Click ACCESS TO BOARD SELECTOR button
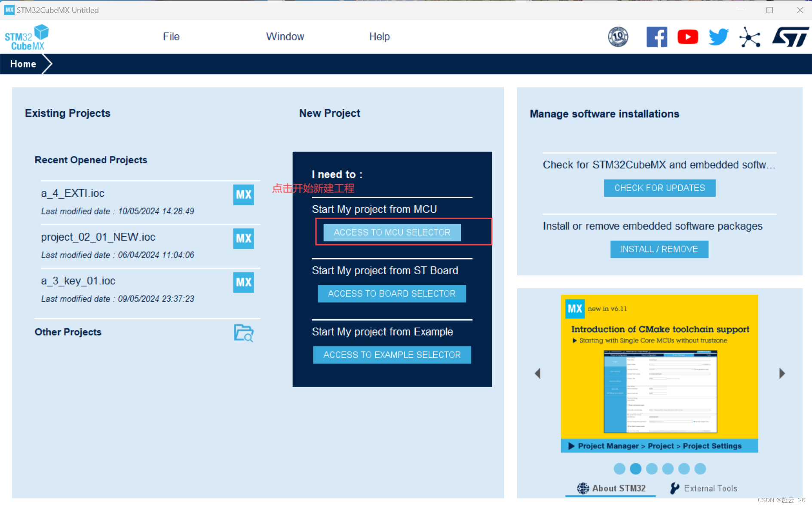Screen dimensions: 812x507 tap(392, 294)
